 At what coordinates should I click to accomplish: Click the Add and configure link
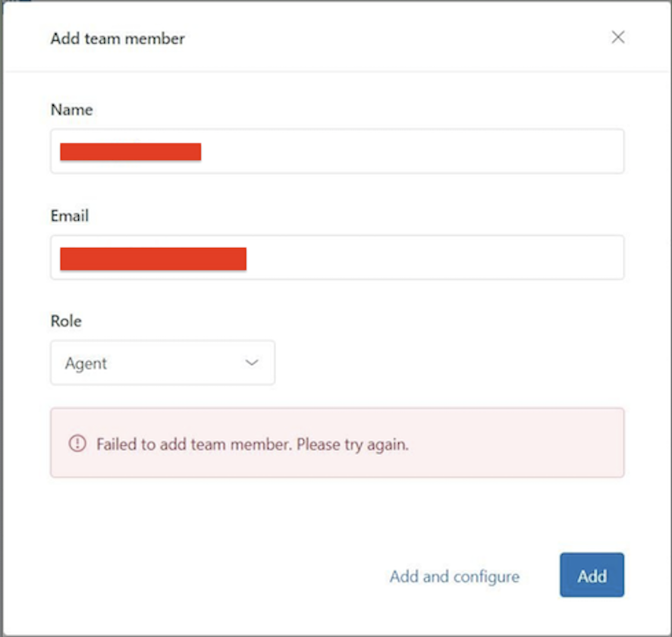[454, 576]
